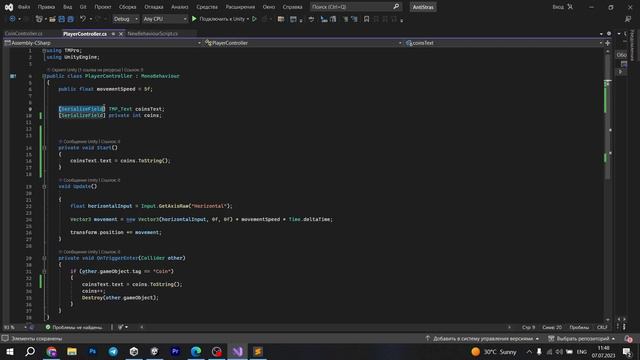The image size is (640, 360).
Task: Open Sublime Text from the taskbar
Action: (258, 351)
